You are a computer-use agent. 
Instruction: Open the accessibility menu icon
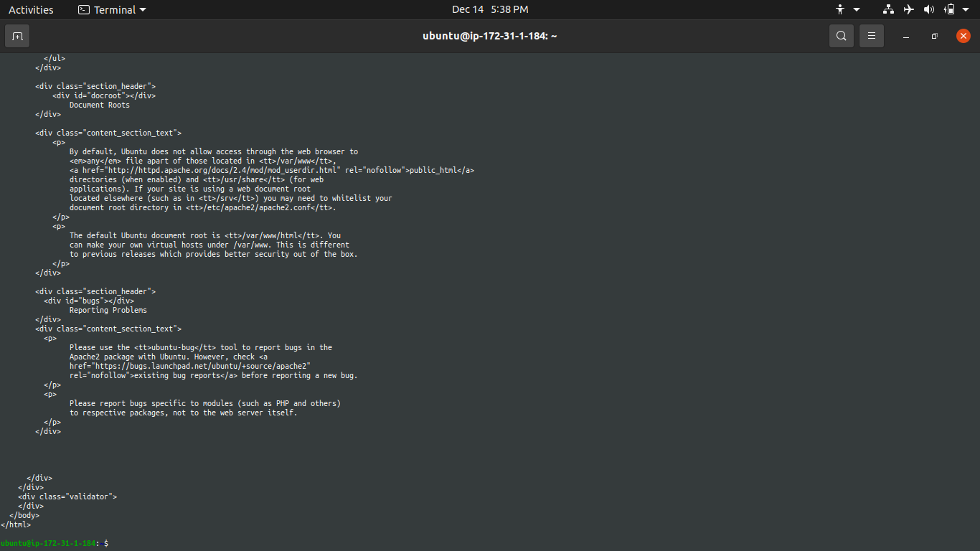(x=841, y=9)
